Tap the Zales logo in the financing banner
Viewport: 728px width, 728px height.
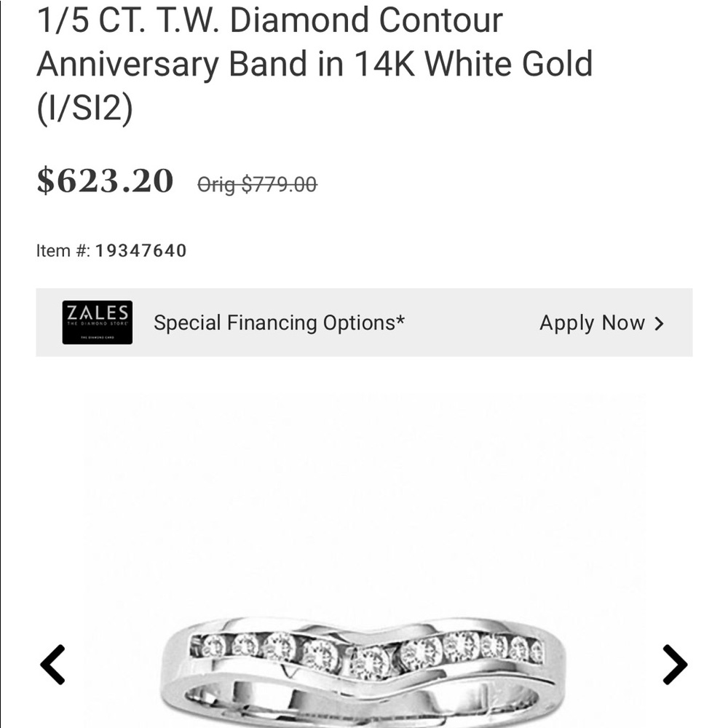[98, 321]
